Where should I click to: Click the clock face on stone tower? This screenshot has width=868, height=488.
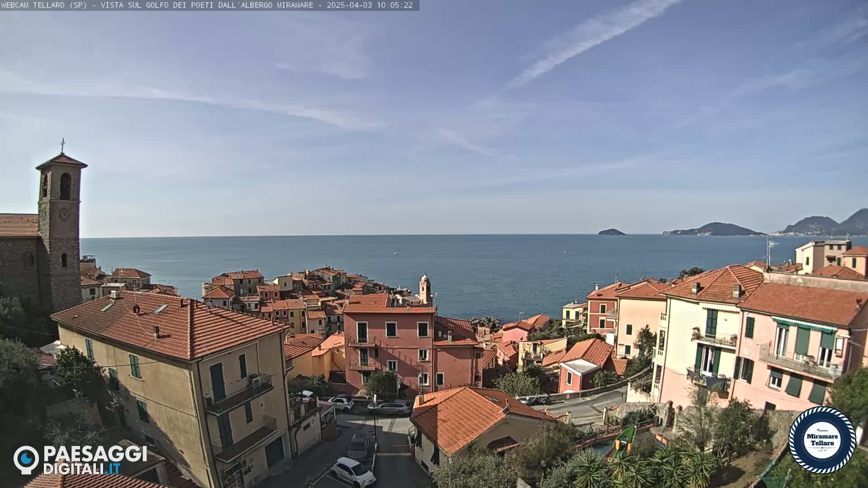click(65, 214)
